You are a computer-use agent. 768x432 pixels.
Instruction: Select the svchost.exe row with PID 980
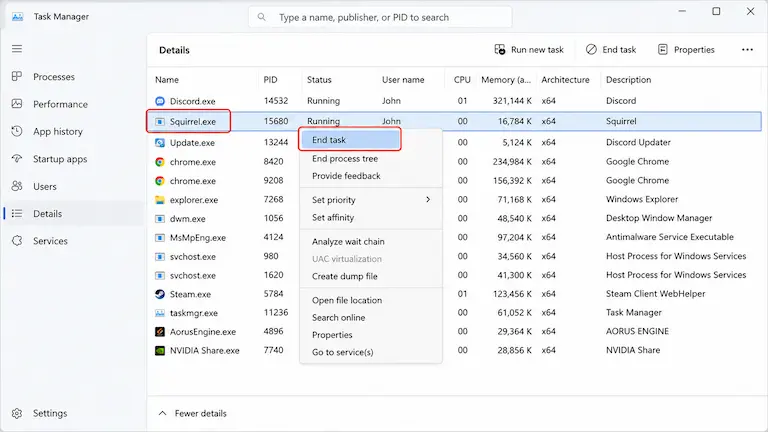(x=454, y=256)
